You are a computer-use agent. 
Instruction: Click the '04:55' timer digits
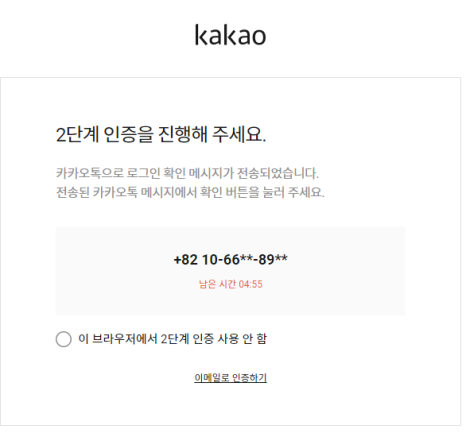tap(251, 284)
